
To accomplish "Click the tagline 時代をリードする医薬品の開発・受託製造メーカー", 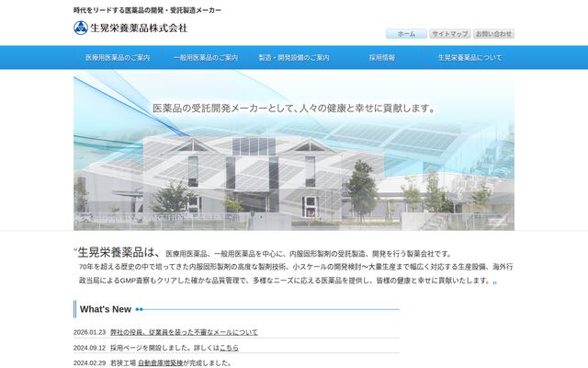I will [147, 10].
